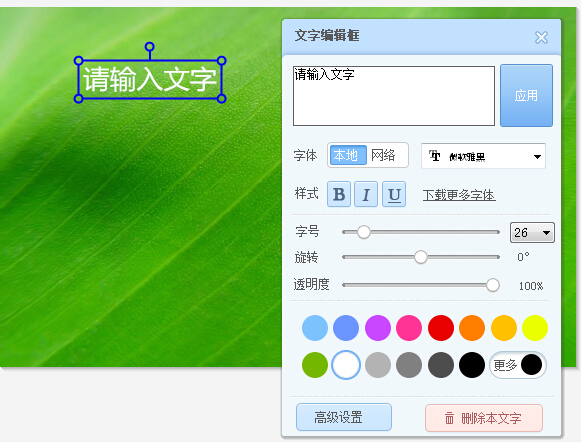Pick the dark gray color swatch
Screen dimensions: 581x442
point(441,365)
